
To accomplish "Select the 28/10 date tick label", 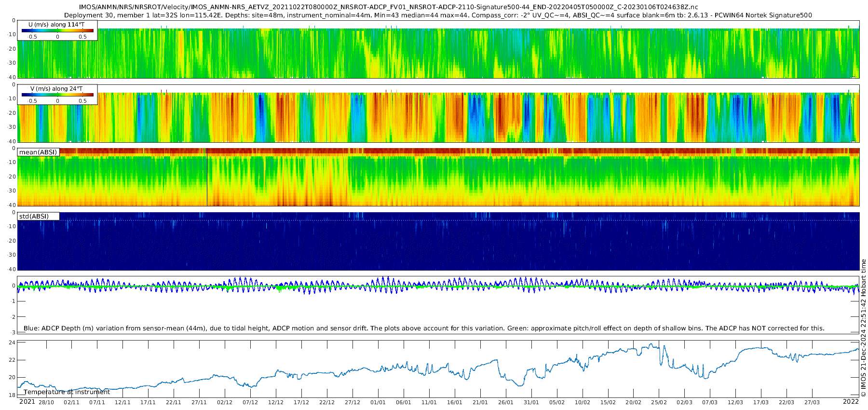I will pos(46,402).
